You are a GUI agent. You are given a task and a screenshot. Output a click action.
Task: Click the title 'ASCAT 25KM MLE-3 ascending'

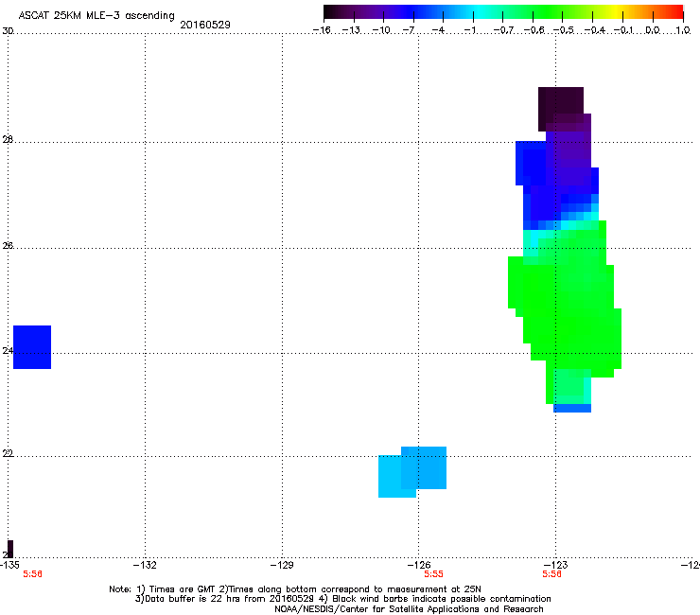pyautogui.click(x=96, y=16)
